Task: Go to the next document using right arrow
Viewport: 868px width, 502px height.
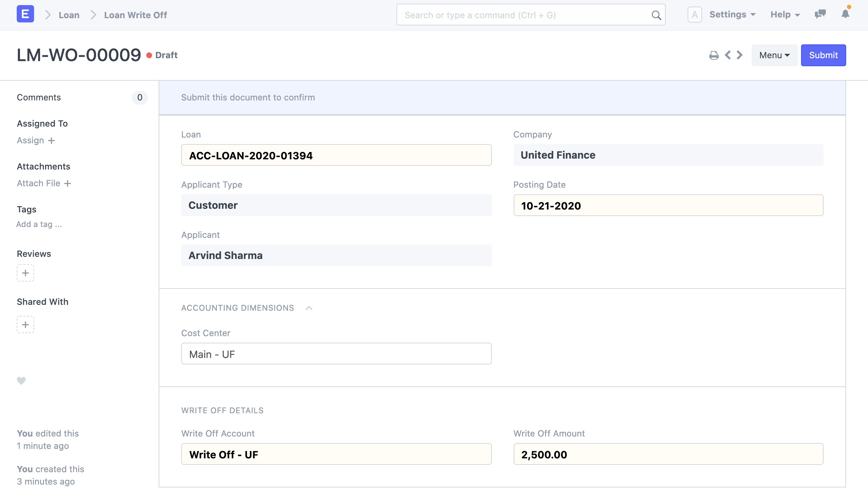Action: pyautogui.click(x=739, y=55)
